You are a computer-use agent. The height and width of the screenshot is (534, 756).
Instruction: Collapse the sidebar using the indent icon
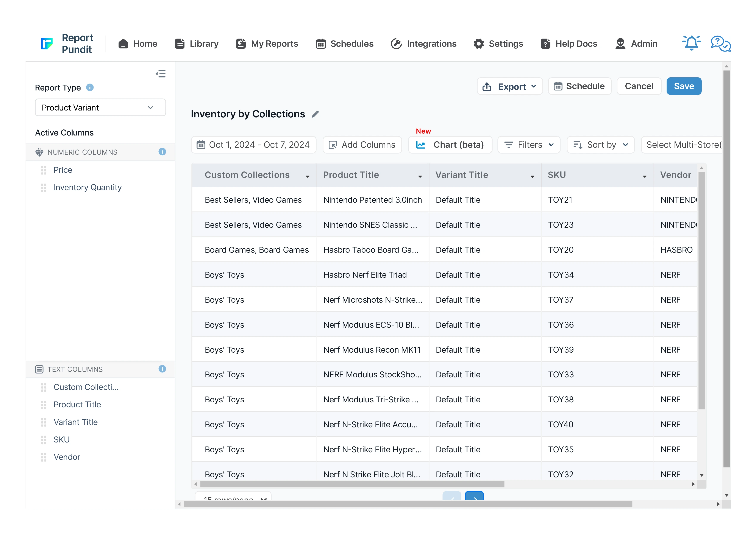pos(161,74)
